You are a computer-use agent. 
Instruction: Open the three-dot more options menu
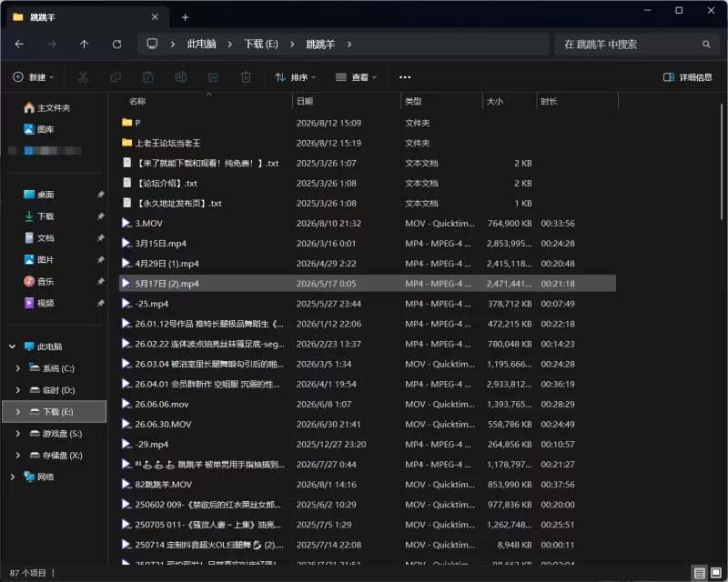(x=405, y=77)
